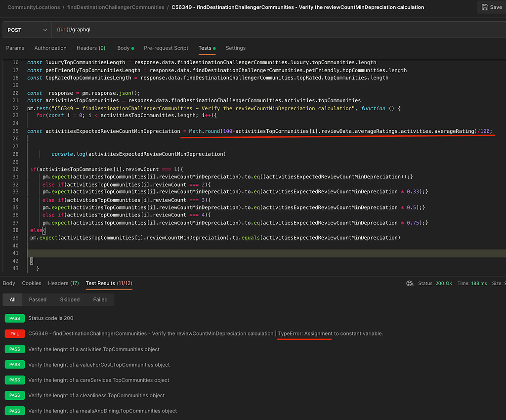
Task: Filter test results by Passed
Action: (38, 300)
